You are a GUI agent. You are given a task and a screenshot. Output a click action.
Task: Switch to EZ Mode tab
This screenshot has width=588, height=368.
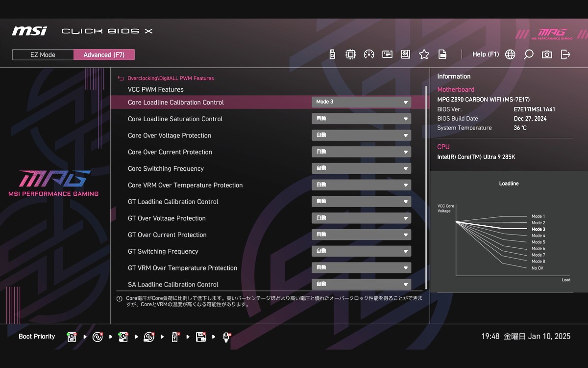click(x=43, y=55)
